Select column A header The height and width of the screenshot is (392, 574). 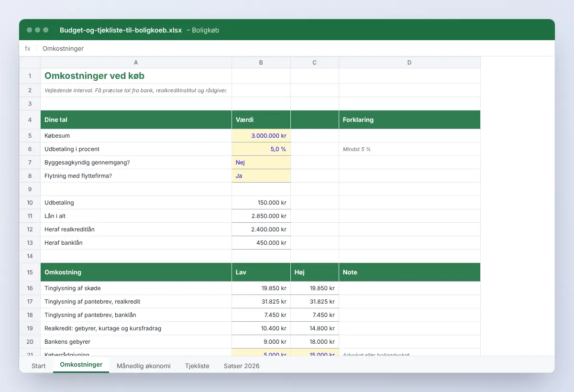[136, 63]
